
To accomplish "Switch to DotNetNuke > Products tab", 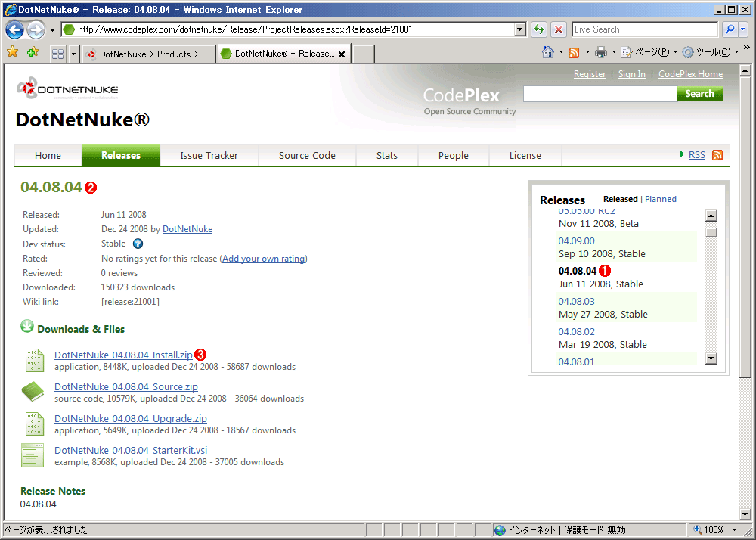I will pyautogui.click(x=147, y=54).
